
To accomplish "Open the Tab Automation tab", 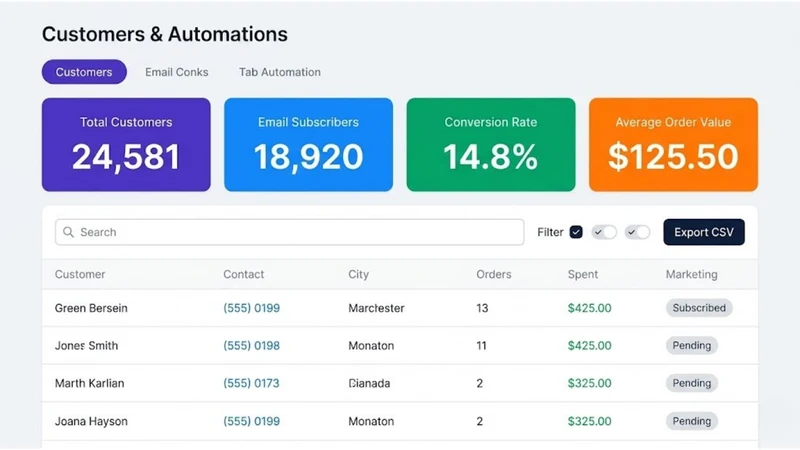I will coord(280,72).
